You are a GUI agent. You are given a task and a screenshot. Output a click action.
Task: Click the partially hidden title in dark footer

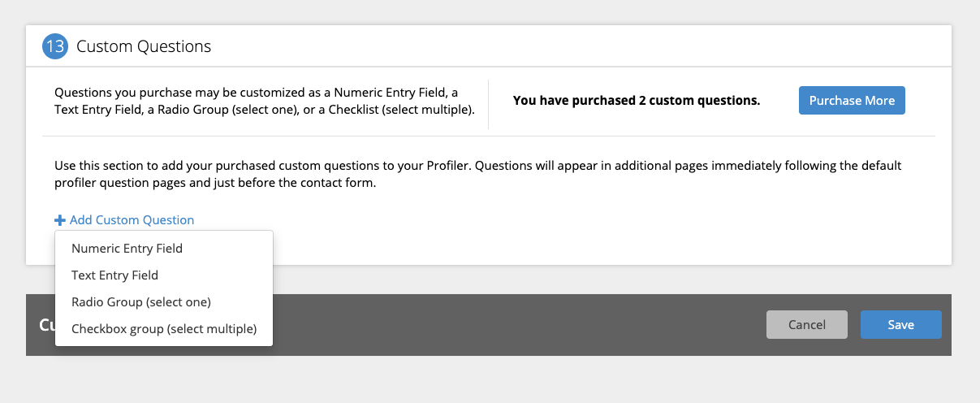(47, 325)
